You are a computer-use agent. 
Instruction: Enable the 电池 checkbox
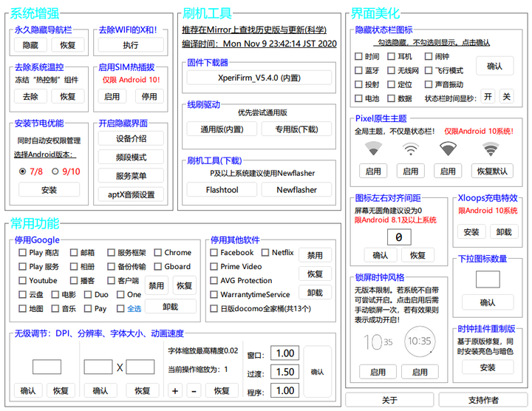point(358,98)
